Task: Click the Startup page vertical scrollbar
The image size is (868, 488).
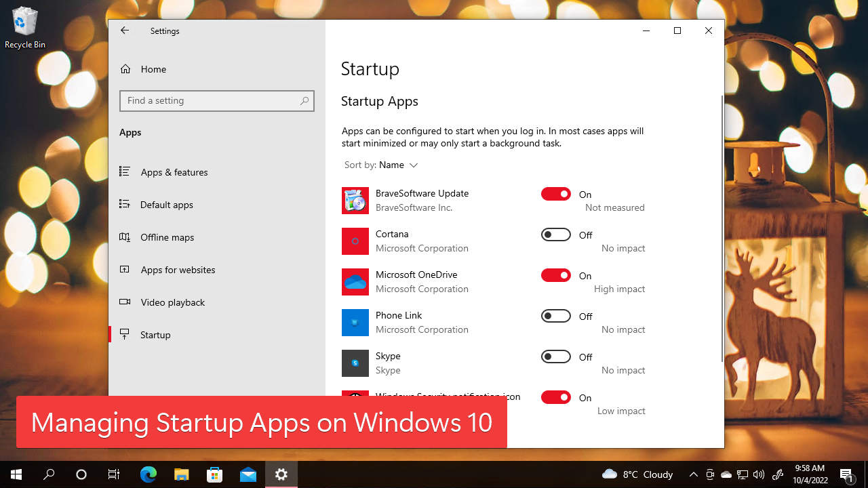Action: [722, 228]
